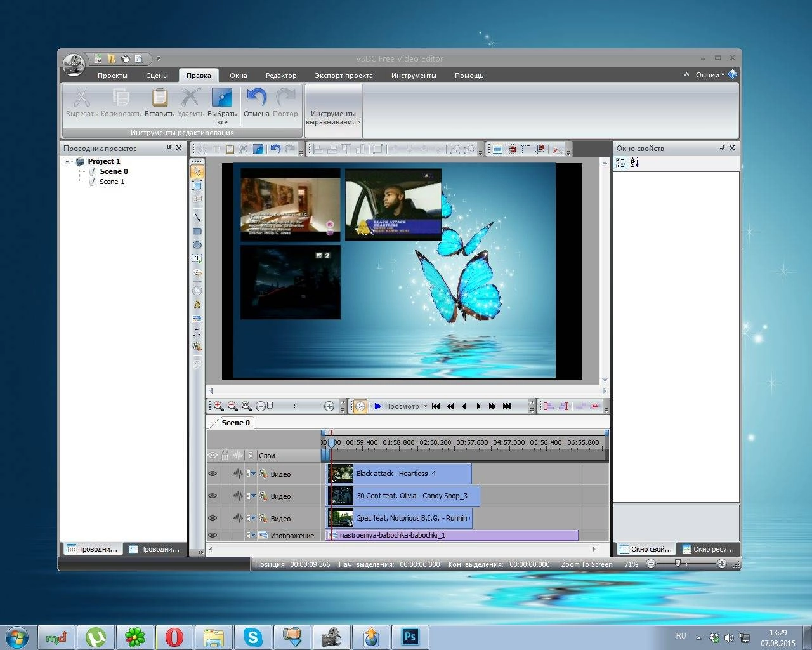The height and width of the screenshot is (650, 812).
Task: Click the zoom out magnifier on timeline toolbar
Action: tap(232, 406)
